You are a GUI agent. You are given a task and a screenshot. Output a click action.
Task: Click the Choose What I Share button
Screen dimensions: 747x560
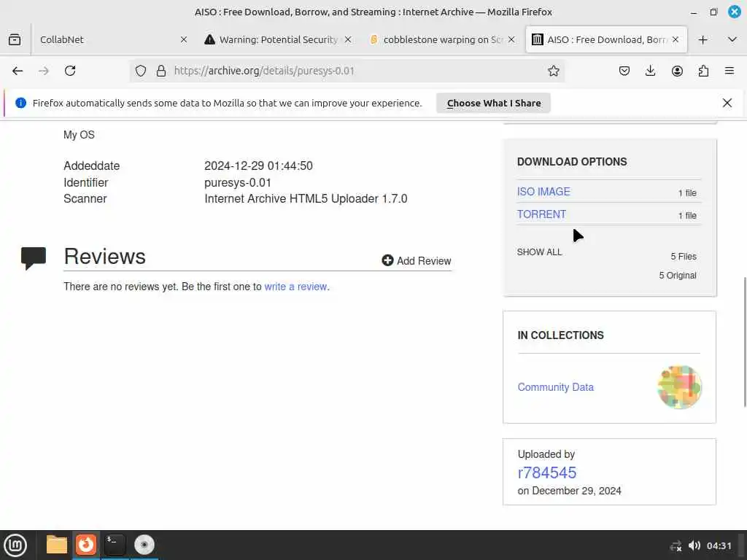[x=494, y=103]
